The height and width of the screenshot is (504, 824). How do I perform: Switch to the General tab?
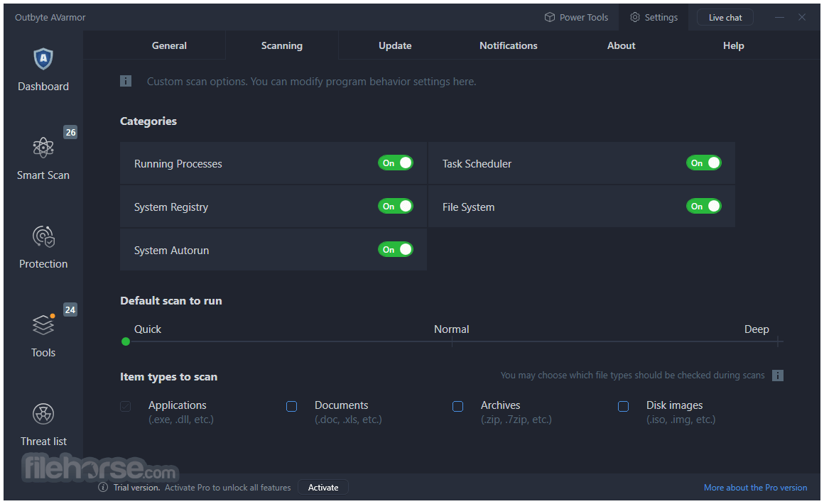click(x=169, y=45)
